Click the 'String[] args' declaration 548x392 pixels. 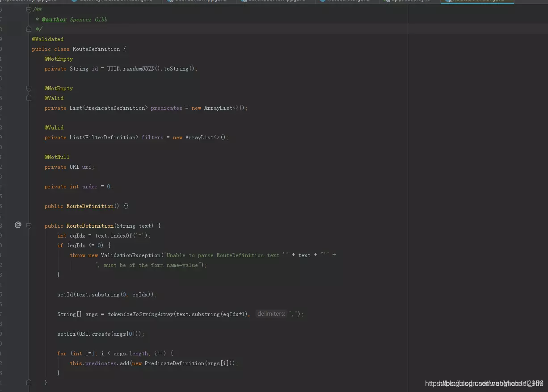coord(77,314)
